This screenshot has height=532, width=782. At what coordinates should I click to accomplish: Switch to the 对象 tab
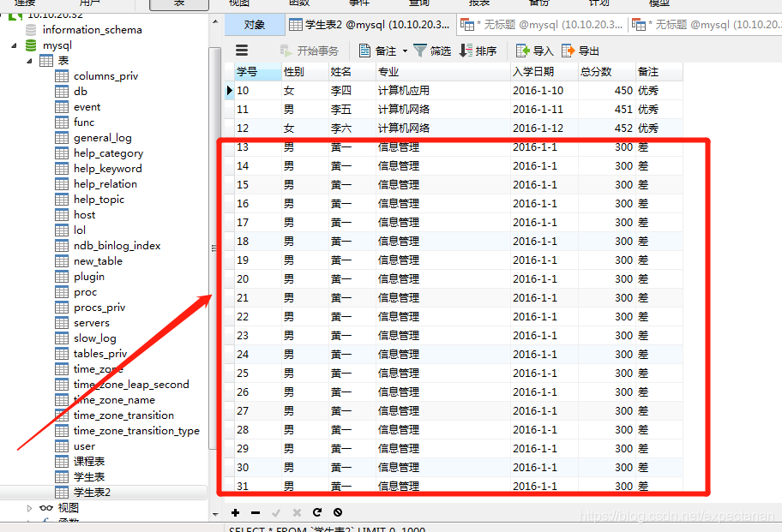pos(255,25)
